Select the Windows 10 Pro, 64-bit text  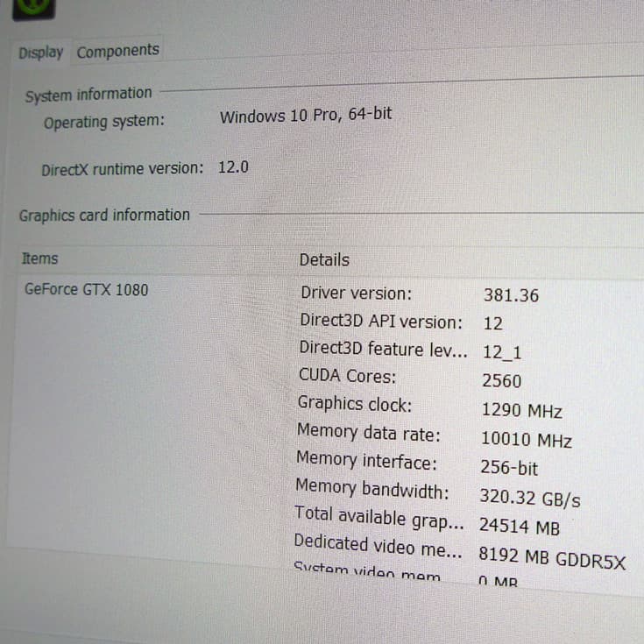coord(306,115)
